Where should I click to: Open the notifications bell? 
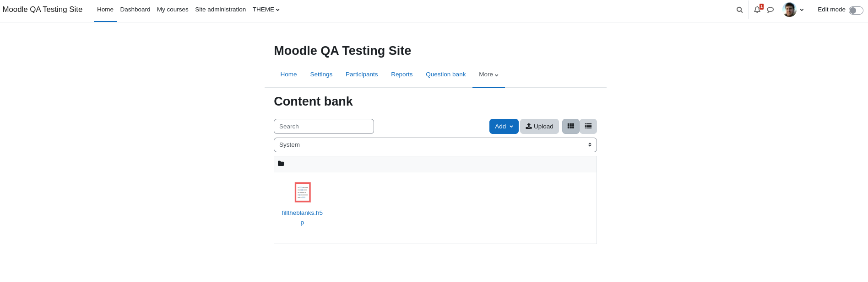pos(757,10)
